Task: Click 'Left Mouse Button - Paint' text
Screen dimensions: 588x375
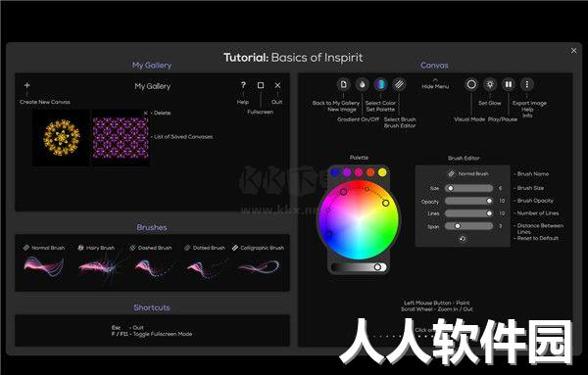Action: click(437, 303)
